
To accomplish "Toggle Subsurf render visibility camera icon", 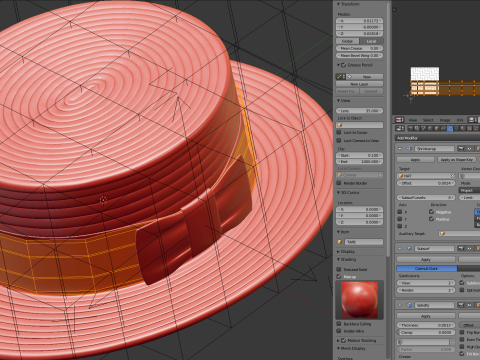I will 460,248.
